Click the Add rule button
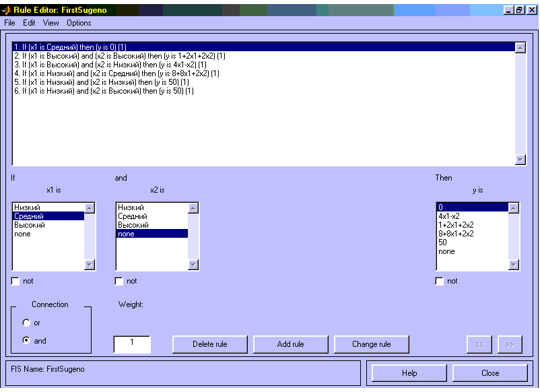The image size is (540, 392). tap(291, 344)
